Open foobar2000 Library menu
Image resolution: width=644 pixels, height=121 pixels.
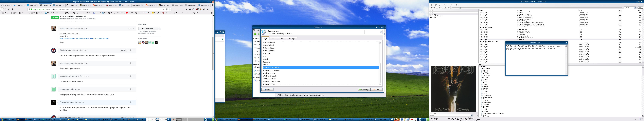point(452,5)
